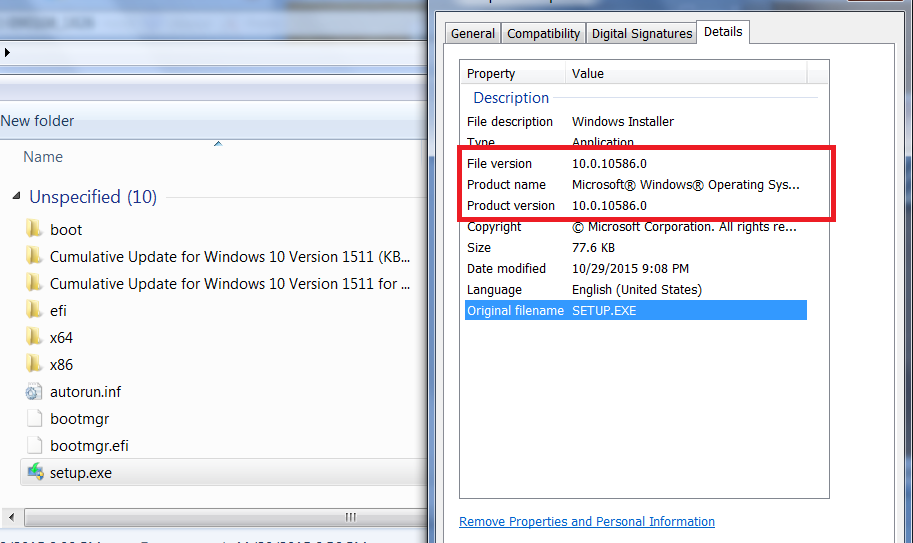The height and width of the screenshot is (543, 913).
Task: Collapse the Unspecified (10) group
Action: click(x=16, y=196)
